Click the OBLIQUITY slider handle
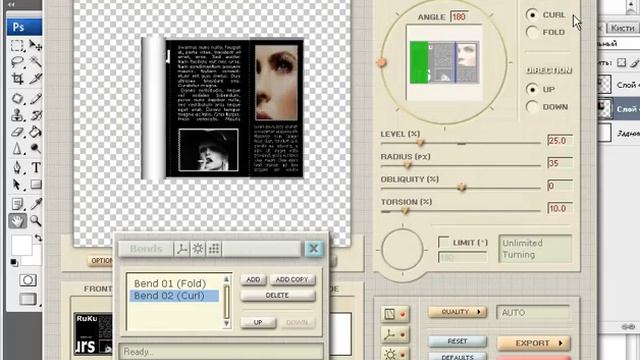 461,187
